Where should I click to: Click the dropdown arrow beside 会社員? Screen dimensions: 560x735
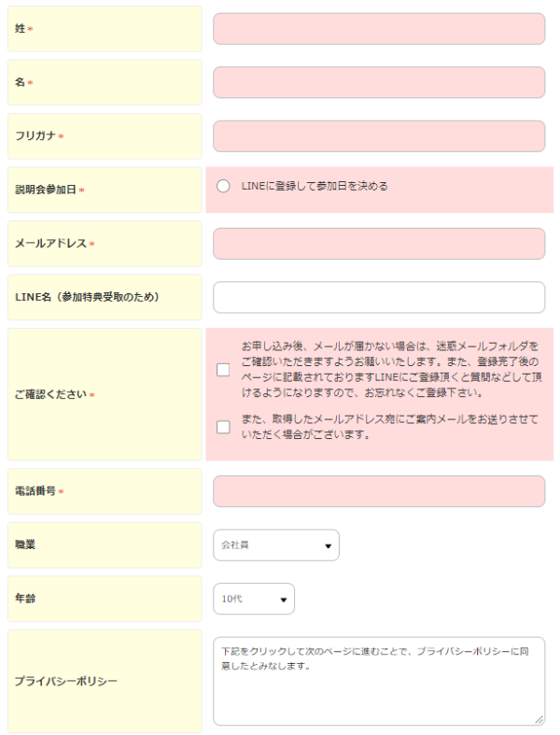click(328, 545)
